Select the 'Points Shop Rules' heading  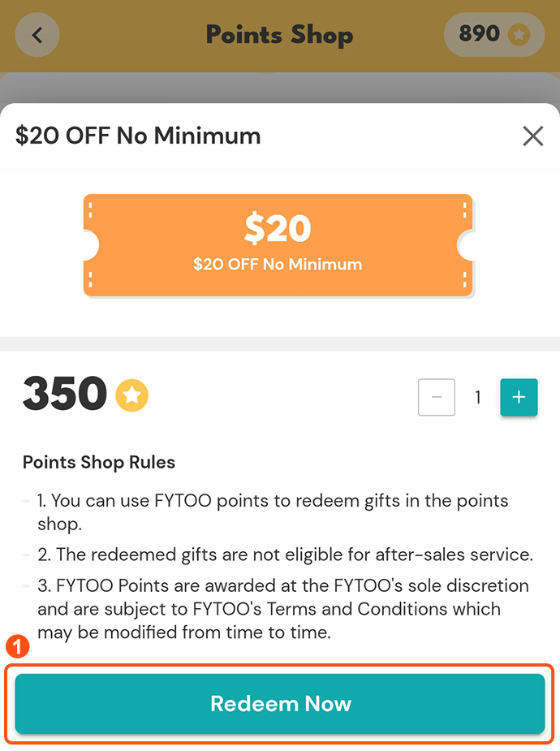[98, 462]
